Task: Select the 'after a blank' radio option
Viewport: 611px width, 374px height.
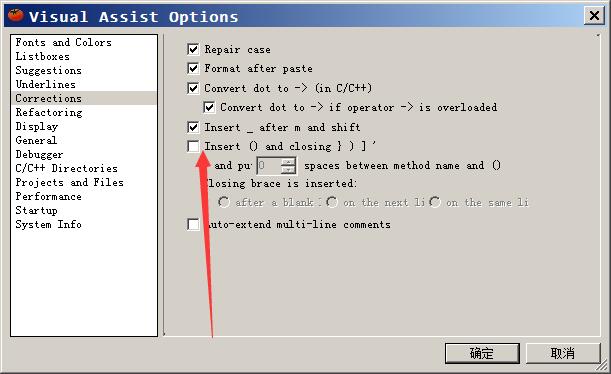Action: pos(224,202)
